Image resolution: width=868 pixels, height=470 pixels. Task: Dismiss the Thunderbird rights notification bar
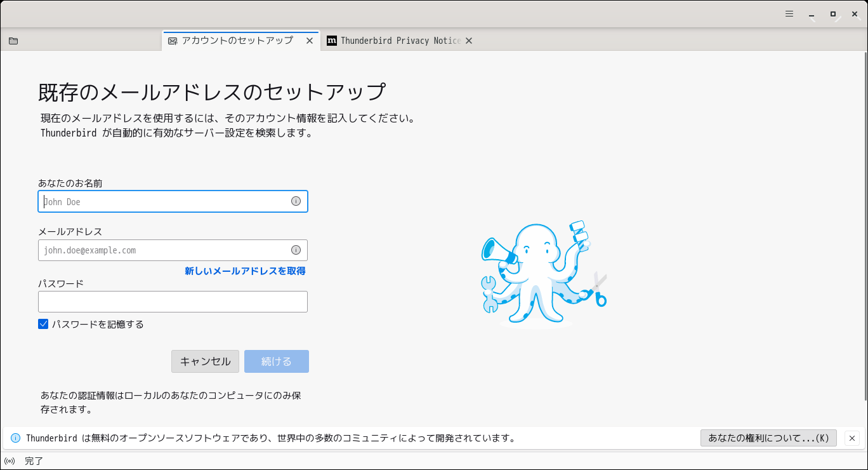tap(852, 438)
